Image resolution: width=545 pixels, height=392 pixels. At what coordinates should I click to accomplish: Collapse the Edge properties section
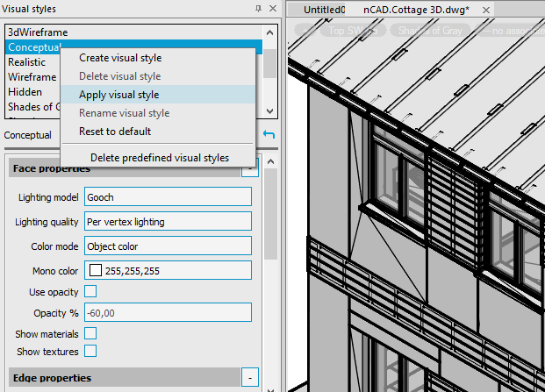click(250, 378)
